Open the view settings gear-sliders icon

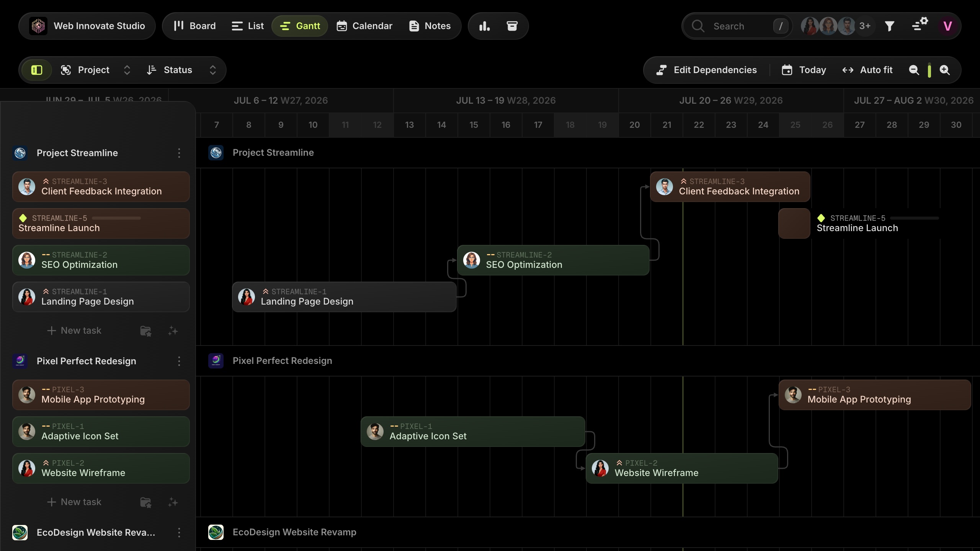pyautogui.click(x=920, y=25)
